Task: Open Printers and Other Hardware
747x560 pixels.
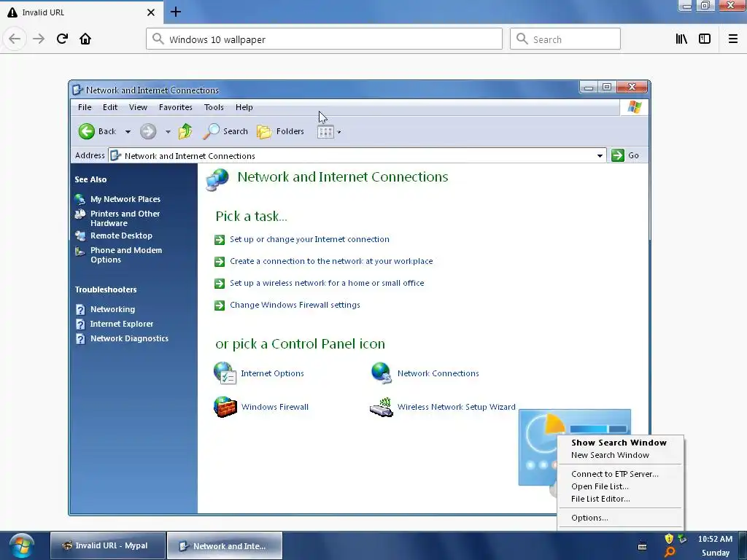Action: 125,218
